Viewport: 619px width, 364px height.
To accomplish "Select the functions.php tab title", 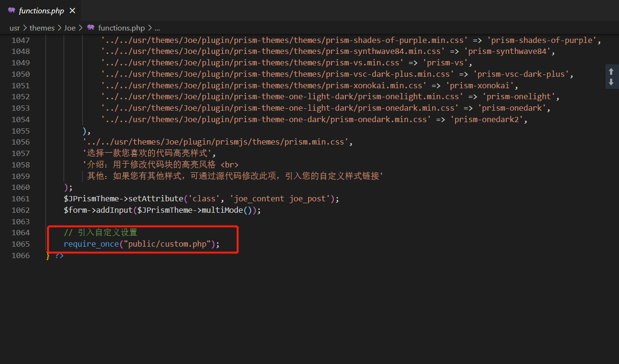I will [42, 10].
